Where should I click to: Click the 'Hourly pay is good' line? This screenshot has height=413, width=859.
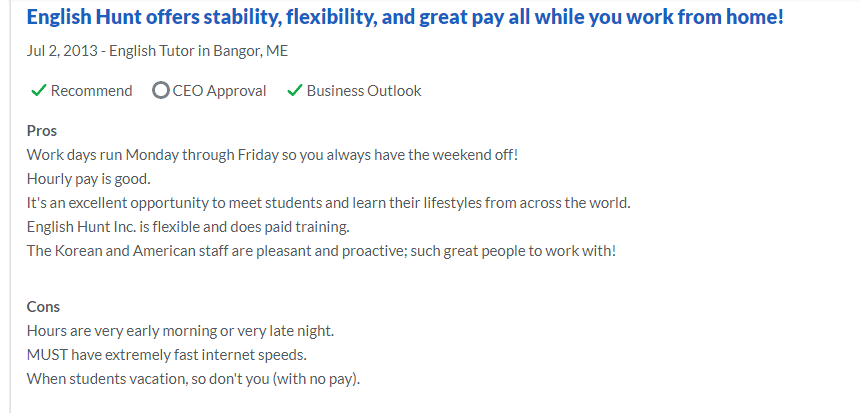point(88,179)
